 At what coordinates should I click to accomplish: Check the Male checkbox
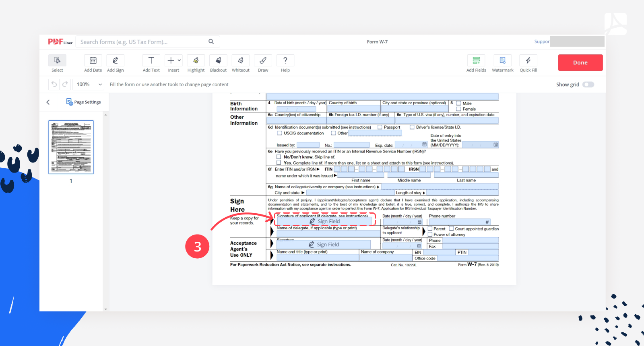click(x=458, y=103)
